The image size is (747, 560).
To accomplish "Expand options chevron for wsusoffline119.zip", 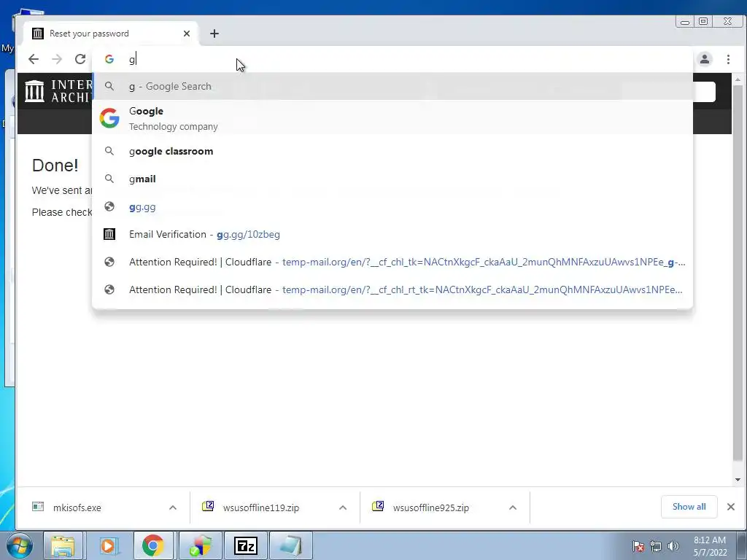I will 343,507.
